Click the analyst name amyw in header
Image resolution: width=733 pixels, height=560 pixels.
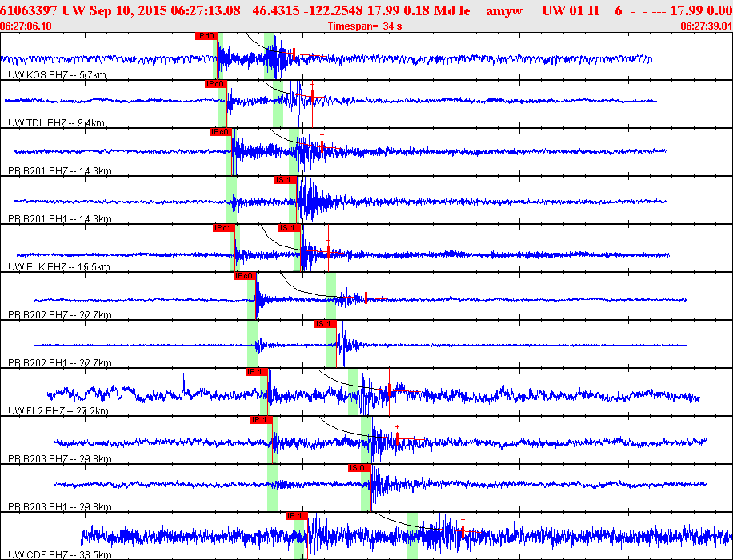point(504,11)
